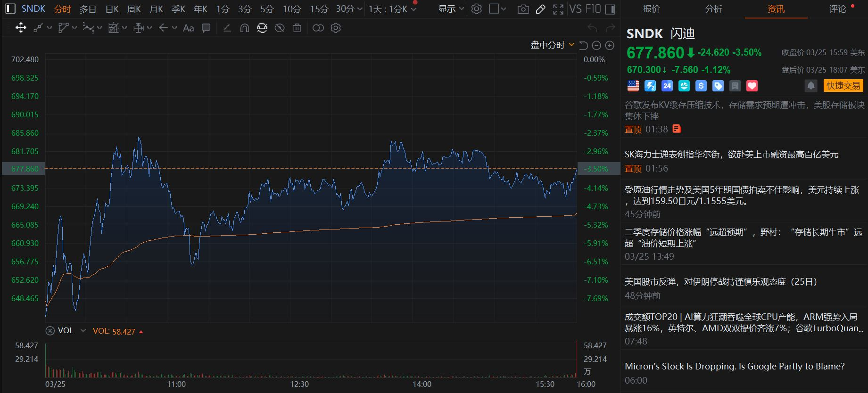Viewport: 868px width, 393px height.
Task: Select the polygon shape drawing tool
Action: point(63,28)
